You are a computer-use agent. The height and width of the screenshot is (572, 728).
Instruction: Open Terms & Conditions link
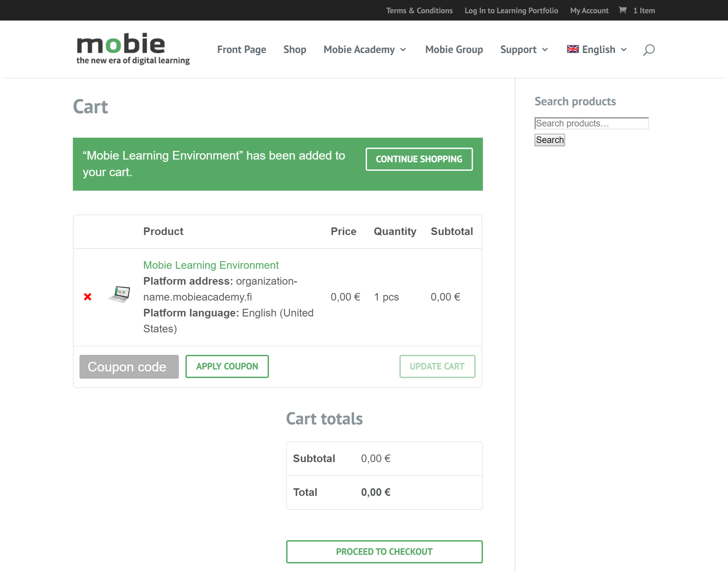click(x=419, y=11)
